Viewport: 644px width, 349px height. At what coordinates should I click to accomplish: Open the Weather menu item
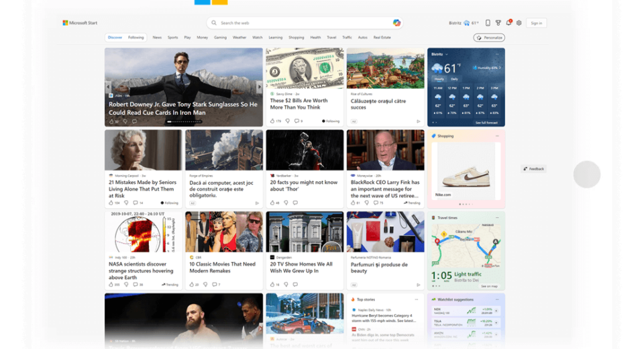tap(239, 38)
